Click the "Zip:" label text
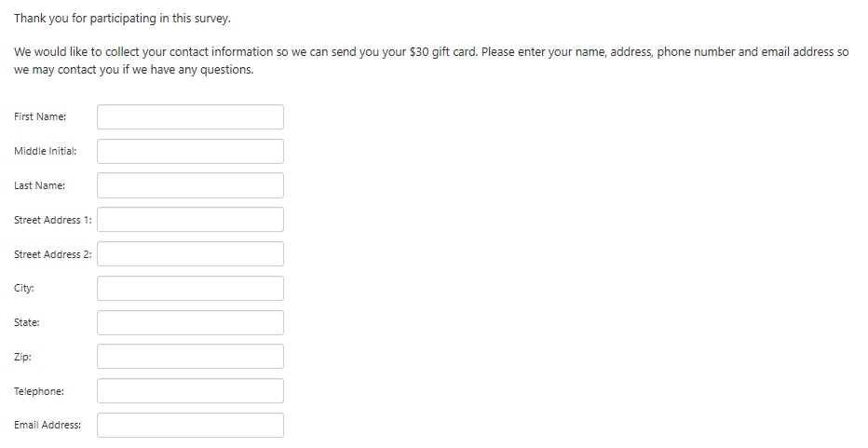 23,357
